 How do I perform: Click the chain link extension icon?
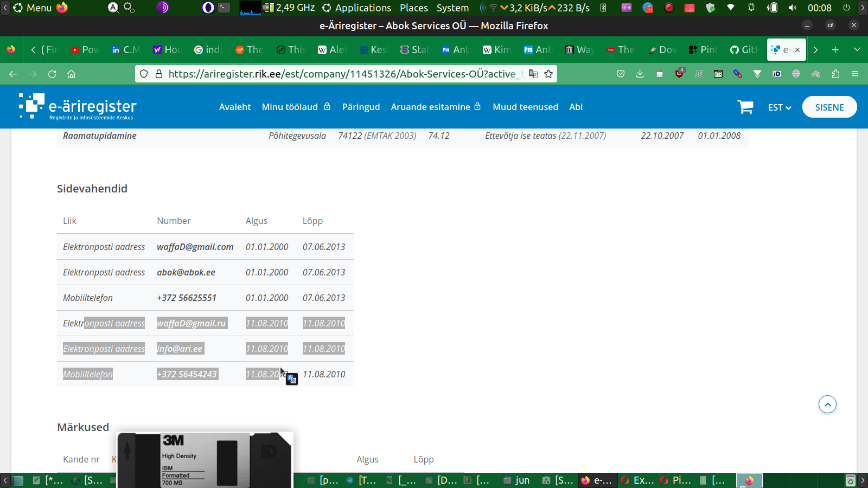(738, 74)
